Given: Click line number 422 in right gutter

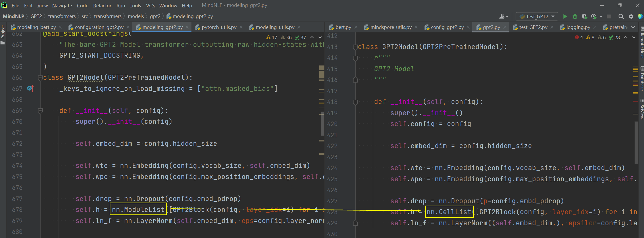Looking at the screenshot, I should point(332,146).
